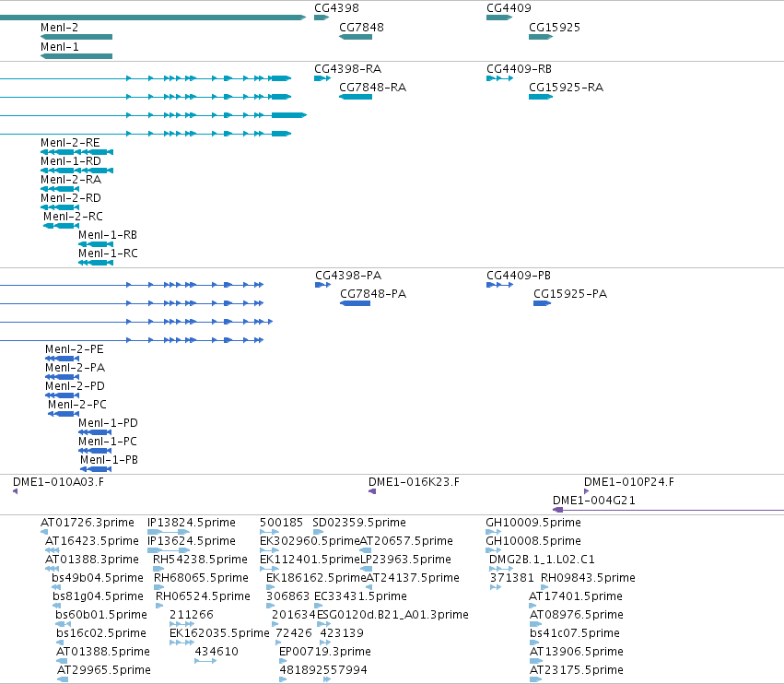Select the CG4409 gene label
The height and width of the screenshot is (684, 784).
pos(509,8)
